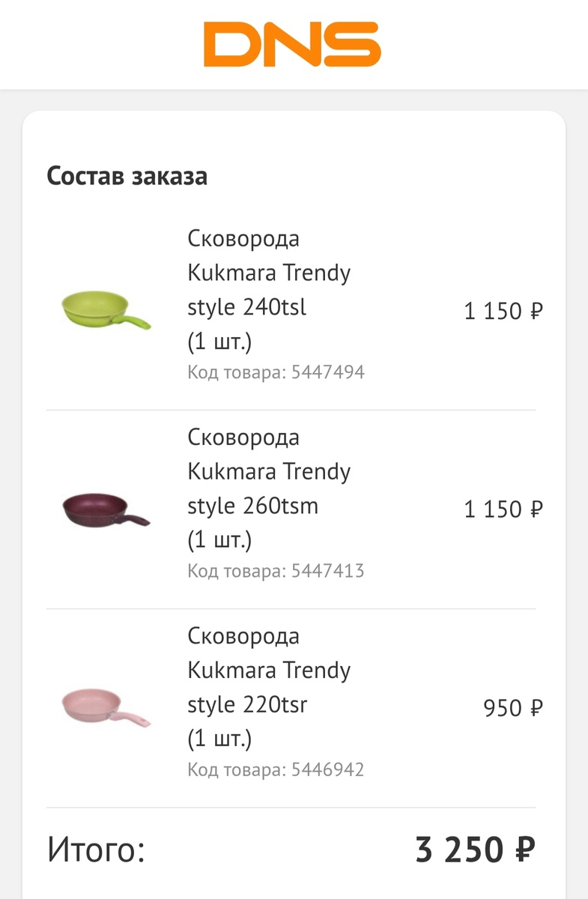Click the orange DNS logo
588x899 pixels.
pyautogui.click(x=293, y=44)
